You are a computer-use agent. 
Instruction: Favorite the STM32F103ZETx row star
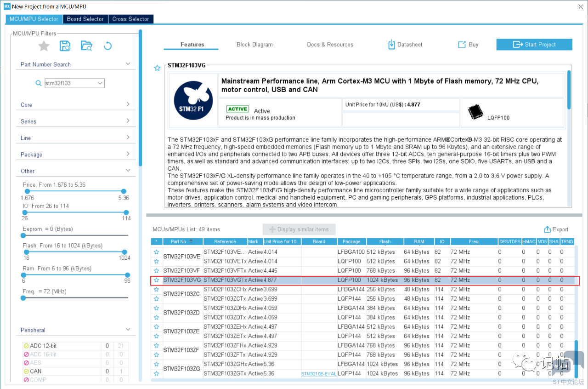point(156,336)
